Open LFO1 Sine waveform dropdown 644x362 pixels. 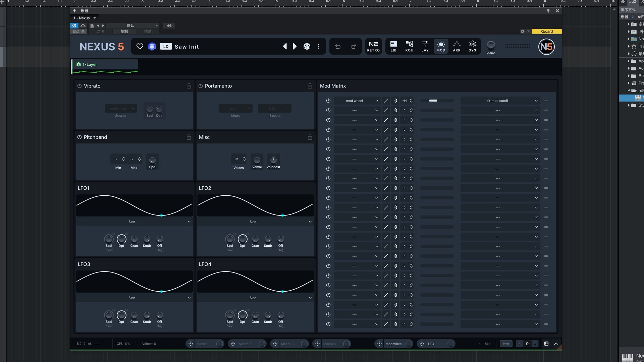134,222
